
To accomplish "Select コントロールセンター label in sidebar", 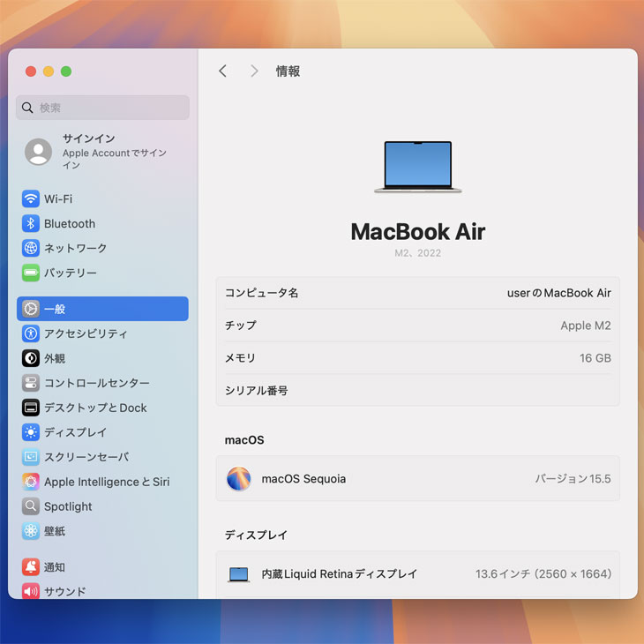I will 97,383.
